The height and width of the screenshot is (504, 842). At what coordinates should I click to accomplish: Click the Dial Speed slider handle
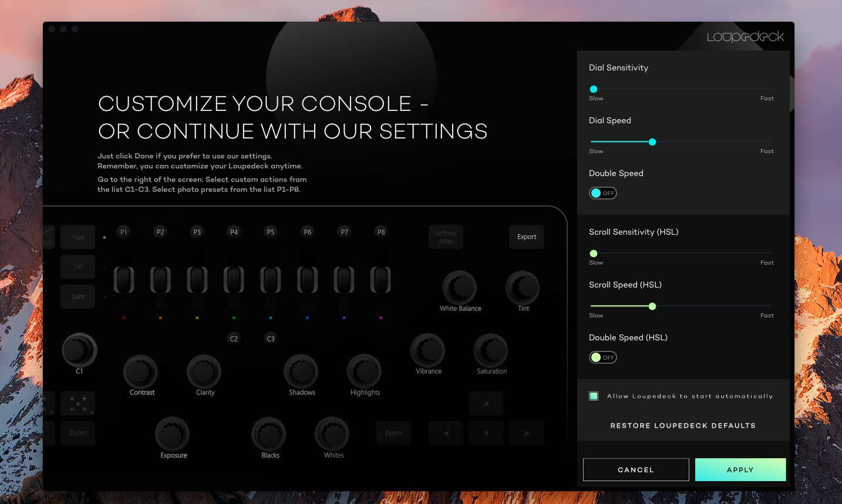[652, 142]
